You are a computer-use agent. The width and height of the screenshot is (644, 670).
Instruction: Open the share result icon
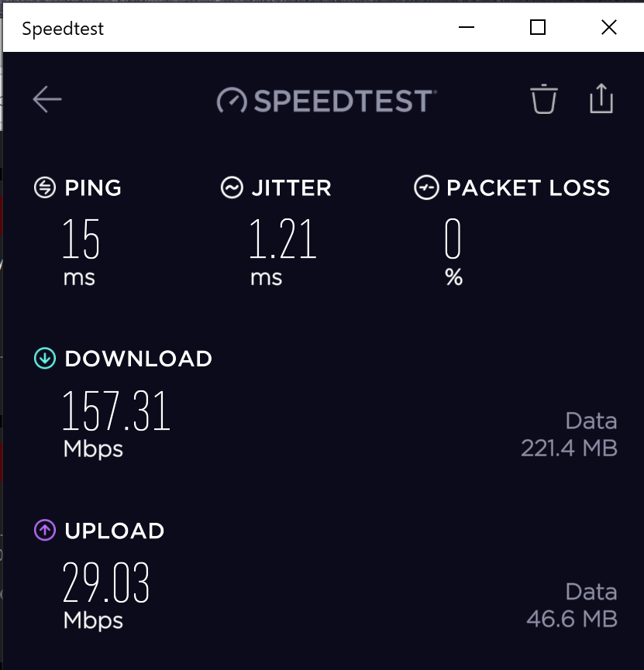click(601, 99)
